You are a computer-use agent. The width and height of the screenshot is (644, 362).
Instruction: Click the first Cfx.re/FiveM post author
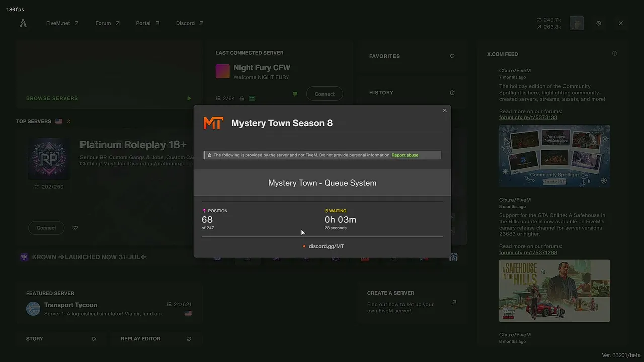tap(515, 71)
